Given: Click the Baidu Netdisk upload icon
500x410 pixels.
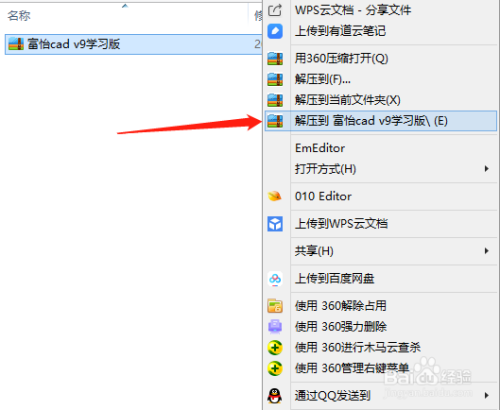Looking at the screenshot, I should click(275, 279).
